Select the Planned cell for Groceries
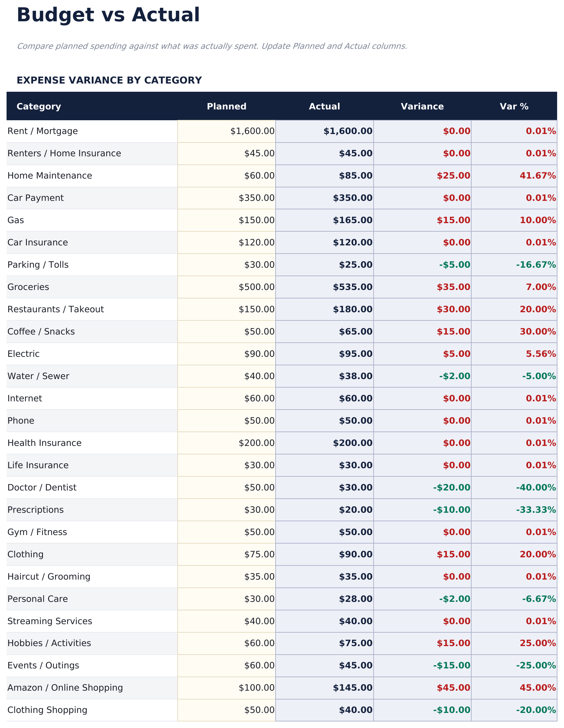The width and height of the screenshot is (564, 728). pos(227,287)
